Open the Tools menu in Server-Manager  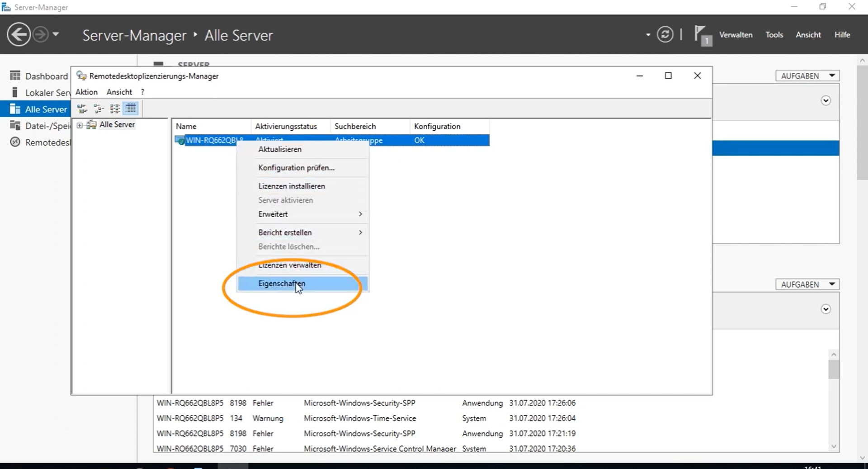(774, 35)
